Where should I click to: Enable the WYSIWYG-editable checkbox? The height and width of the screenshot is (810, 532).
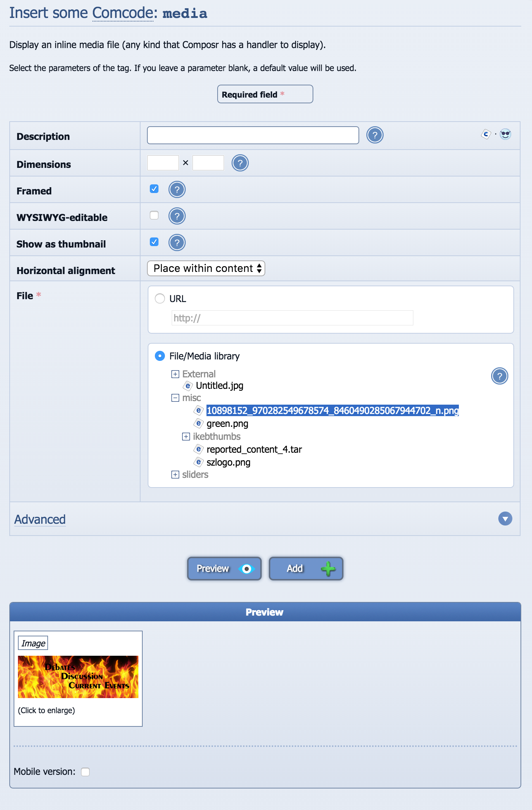pyautogui.click(x=154, y=215)
